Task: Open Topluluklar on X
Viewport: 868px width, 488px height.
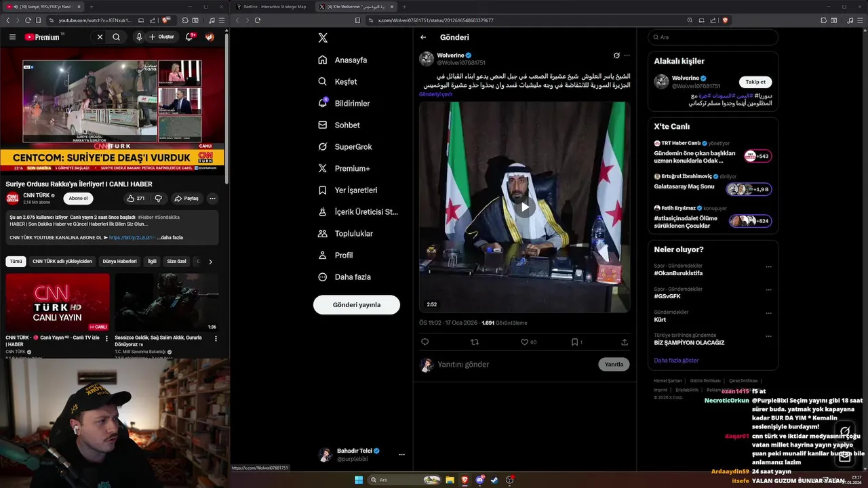Action: (x=345, y=233)
